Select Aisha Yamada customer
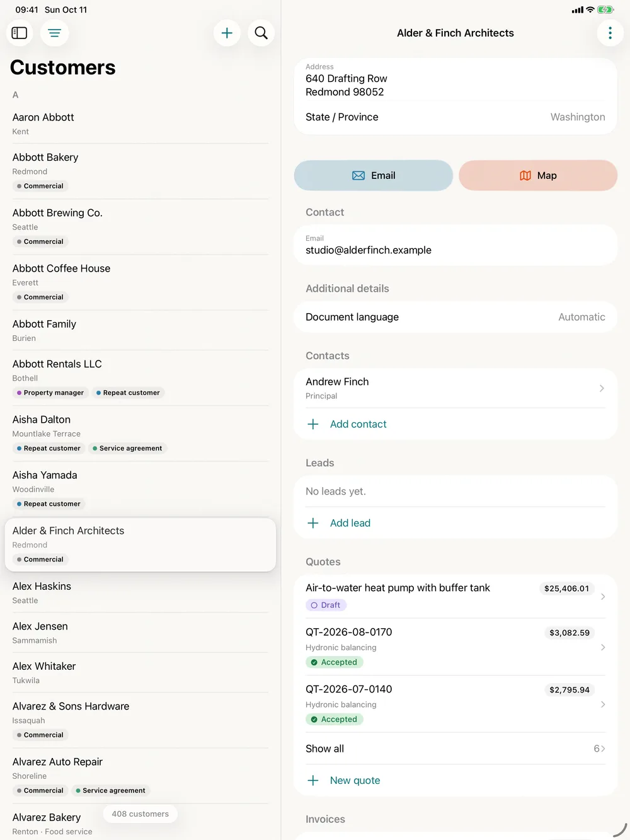630x840 pixels. (x=140, y=489)
